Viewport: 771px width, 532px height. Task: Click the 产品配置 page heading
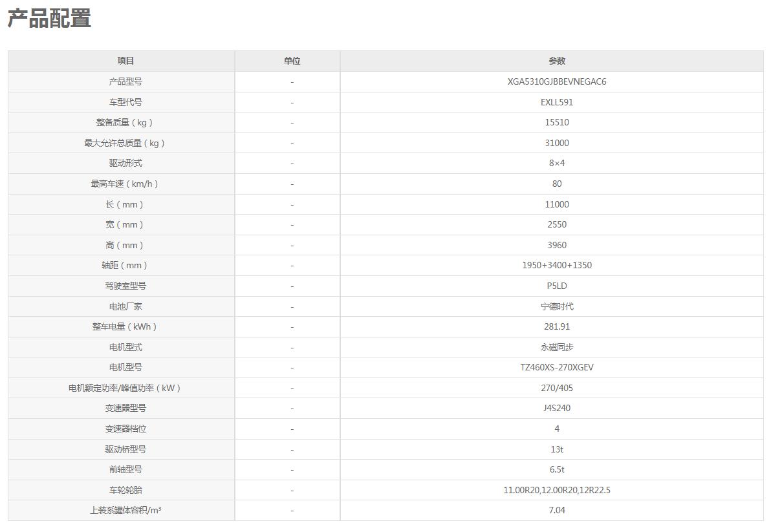tap(49, 19)
